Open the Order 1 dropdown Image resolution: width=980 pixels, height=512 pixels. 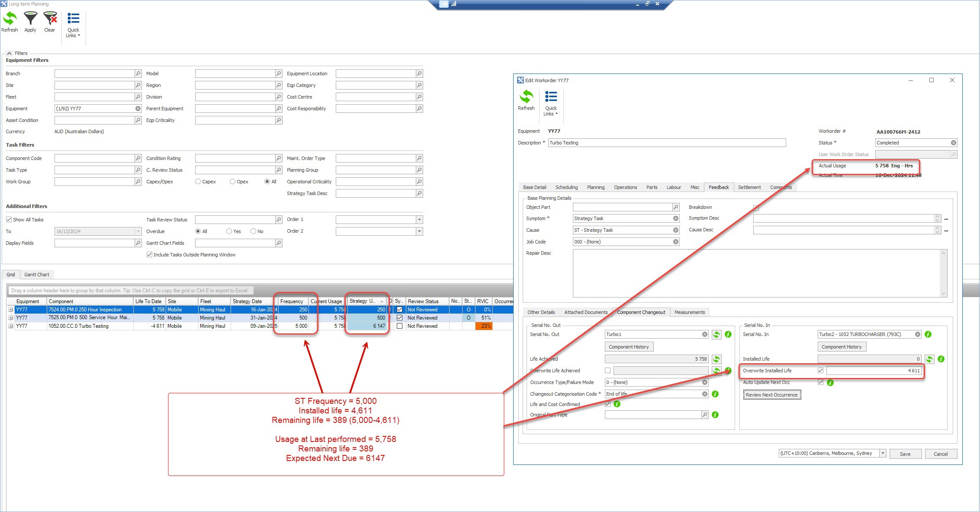click(419, 220)
